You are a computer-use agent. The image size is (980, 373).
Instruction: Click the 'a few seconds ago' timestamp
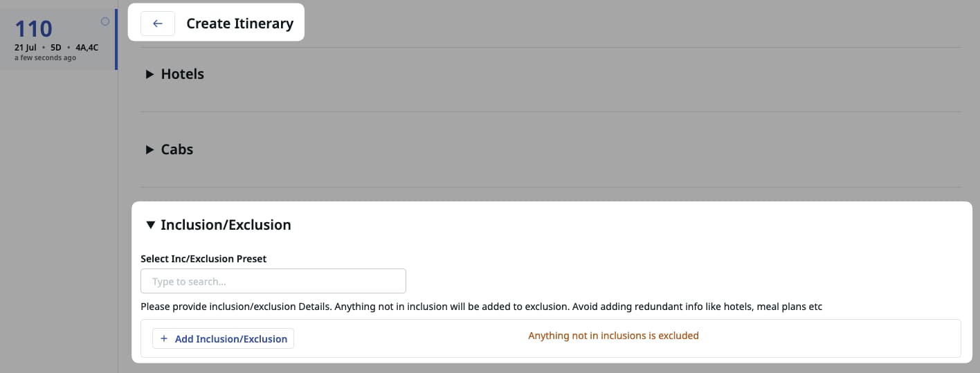tap(45, 57)
